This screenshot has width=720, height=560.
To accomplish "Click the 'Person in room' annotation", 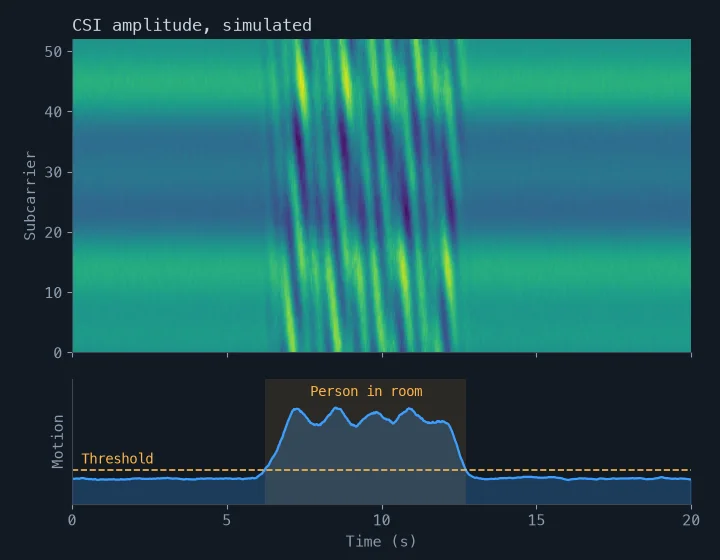I will coord(366,391).
